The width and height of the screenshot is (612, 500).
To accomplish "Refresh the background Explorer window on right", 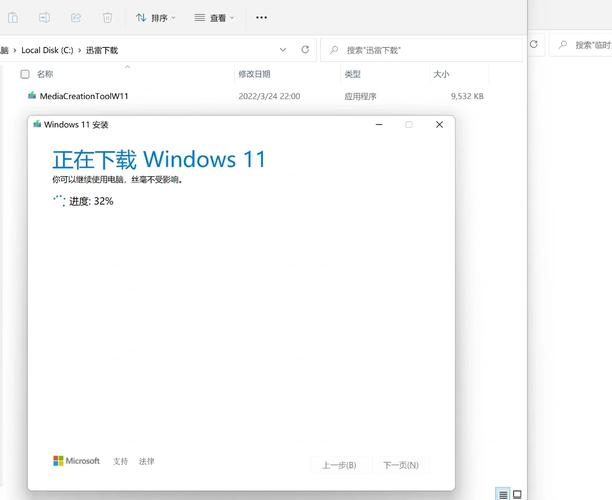I will click(534, 44).
